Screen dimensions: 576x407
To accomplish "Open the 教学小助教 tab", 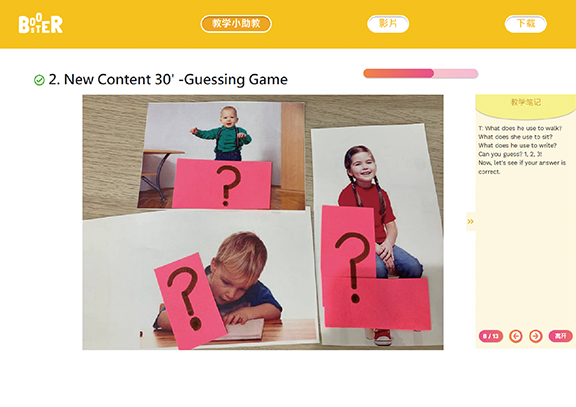I will pyautogui.click(x=236, y=24).
